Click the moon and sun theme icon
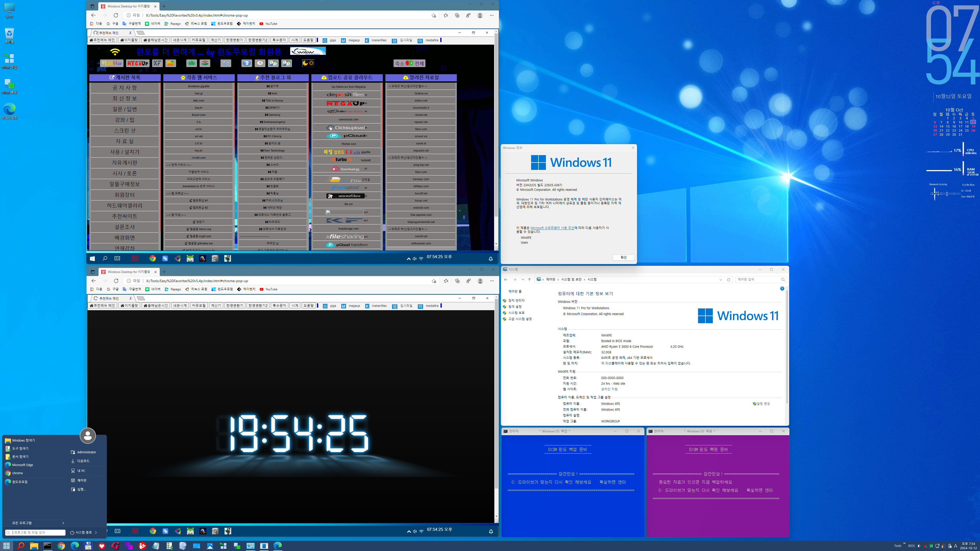This screenshot has width=980, height=551. click(308, 63)
